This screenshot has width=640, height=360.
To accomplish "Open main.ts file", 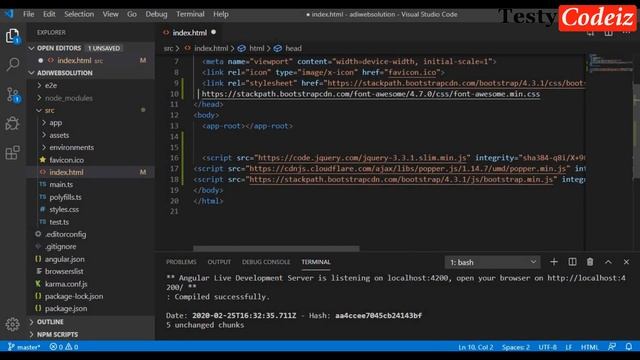I will pos(61,184).
